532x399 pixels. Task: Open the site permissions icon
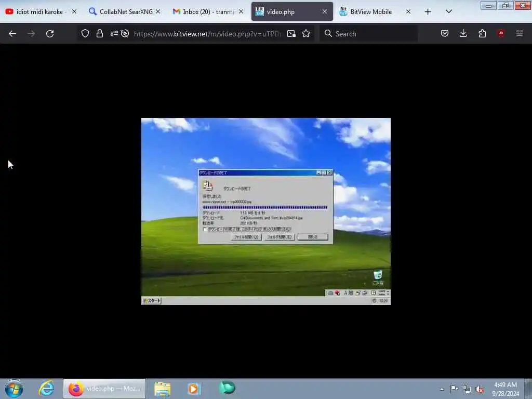114,33
